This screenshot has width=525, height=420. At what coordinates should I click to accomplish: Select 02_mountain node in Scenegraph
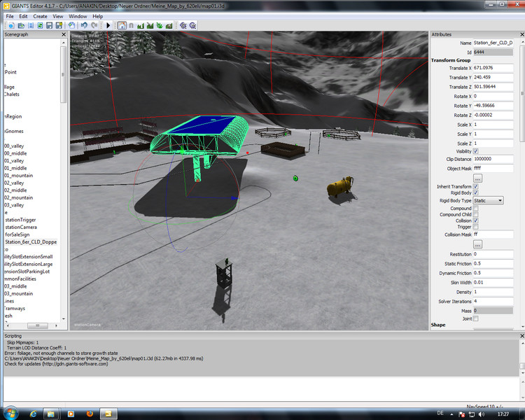(x=19, y=197)
